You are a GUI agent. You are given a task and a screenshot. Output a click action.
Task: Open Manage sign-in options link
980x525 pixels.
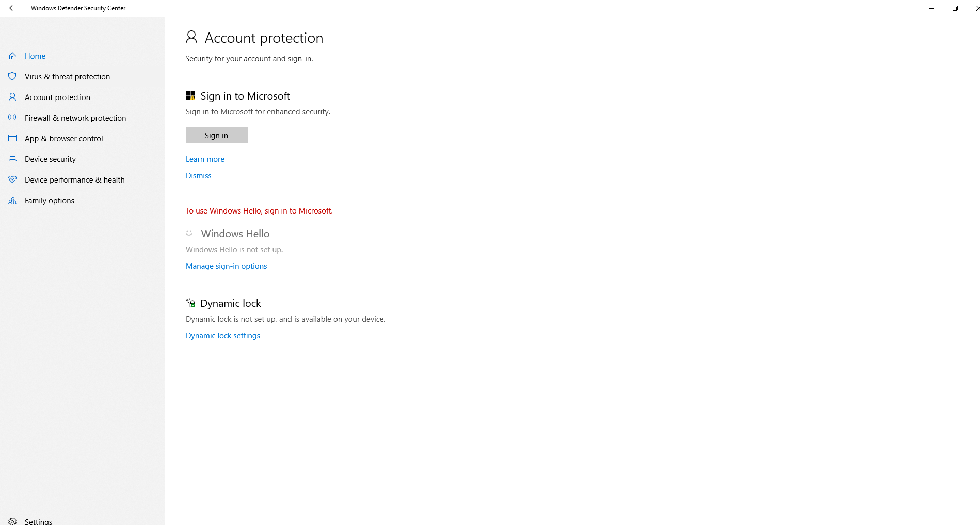click(x=226, y=266)
